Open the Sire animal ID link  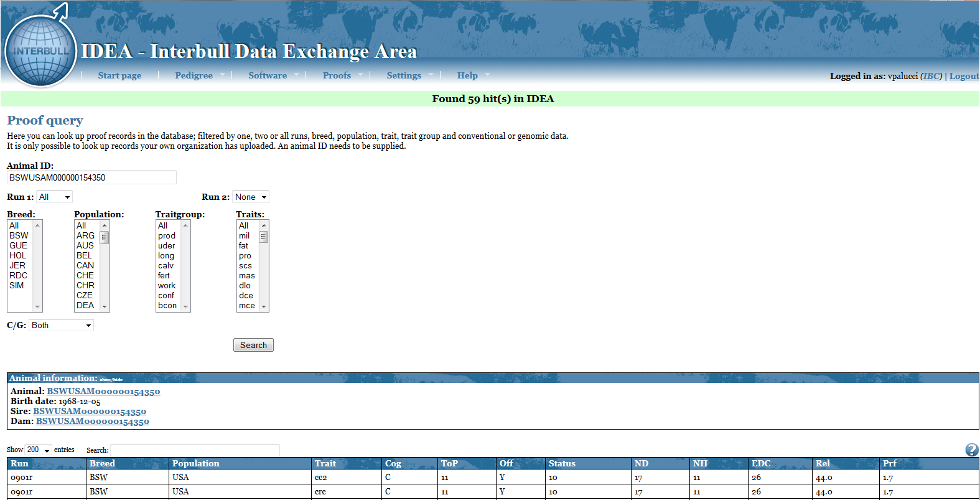[x=90, y=411]
